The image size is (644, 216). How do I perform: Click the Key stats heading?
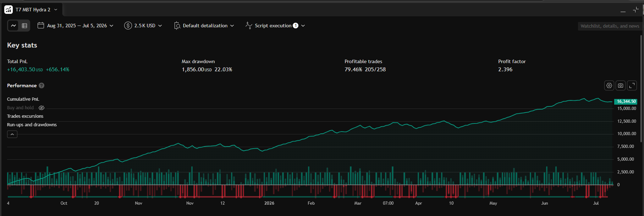click(x=22, y=45)
